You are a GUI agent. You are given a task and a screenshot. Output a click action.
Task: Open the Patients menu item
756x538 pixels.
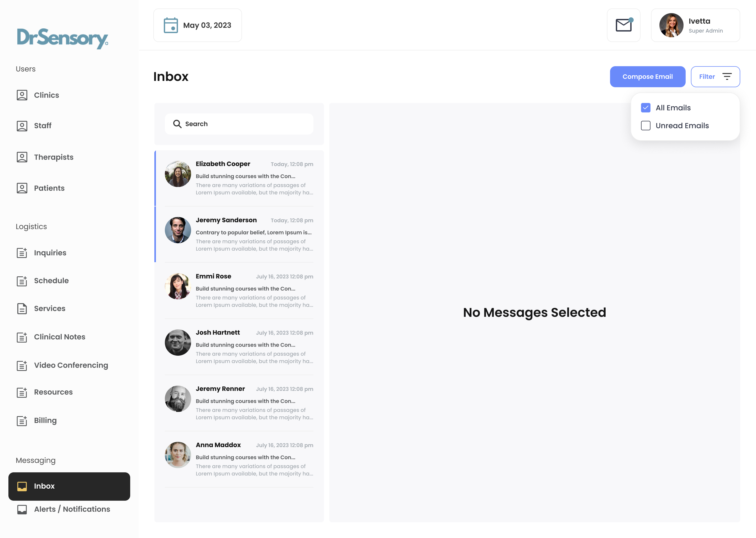pos(49,188)
